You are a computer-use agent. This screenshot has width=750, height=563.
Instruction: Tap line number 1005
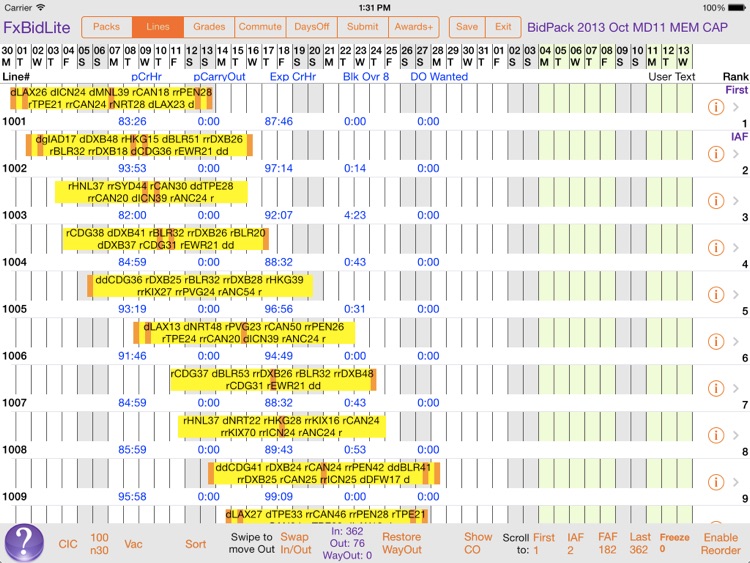pos(14,309)
